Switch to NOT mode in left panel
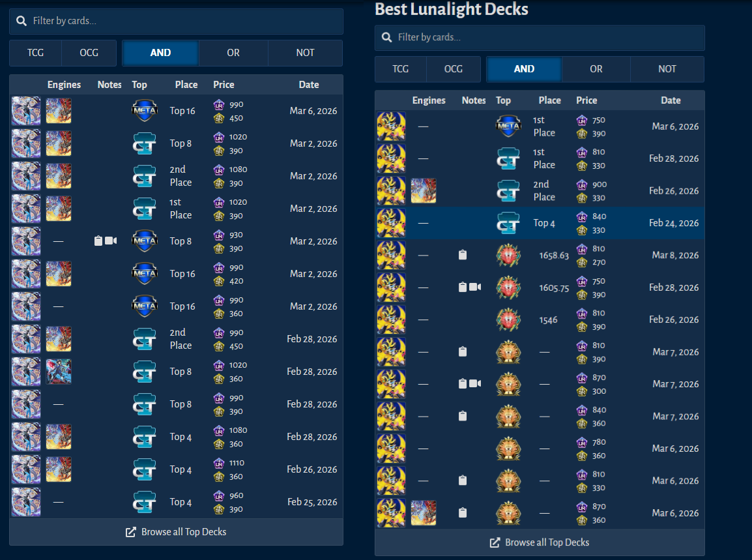752x560 pixels. coord(305,53)
